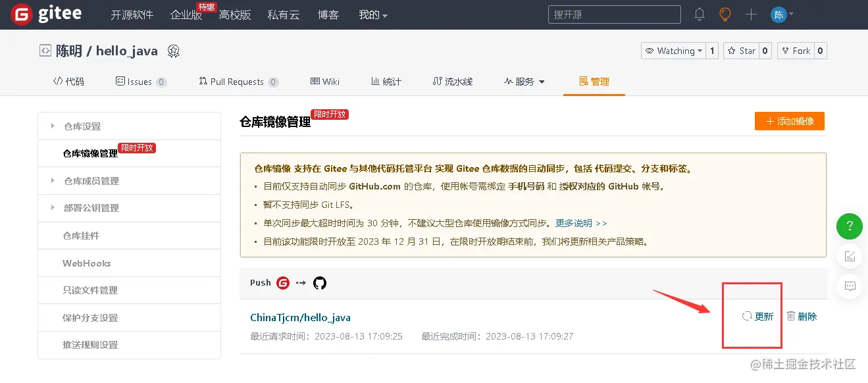
Task: Select the 管理 tab
Action: [594, 82]
